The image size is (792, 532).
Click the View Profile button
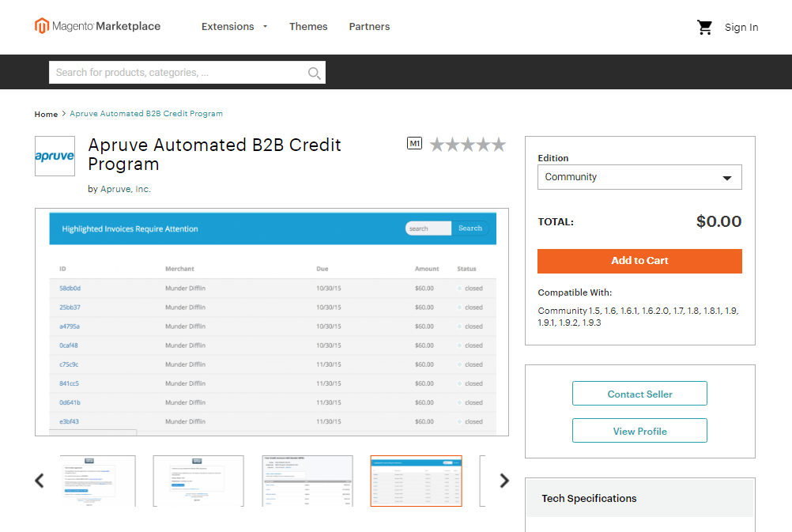639,431
